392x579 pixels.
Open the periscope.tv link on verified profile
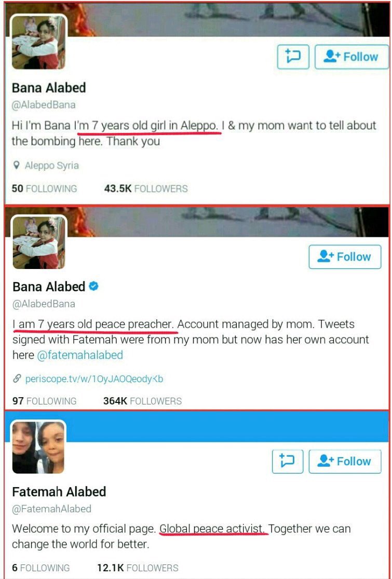(94, 379)
